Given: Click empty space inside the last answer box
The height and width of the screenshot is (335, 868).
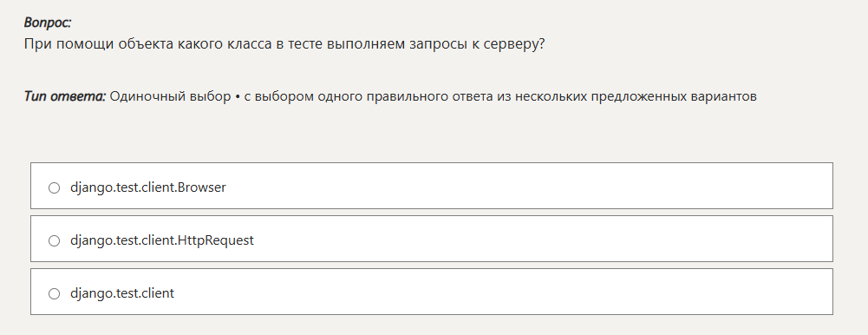Looking at the screenshot, I should coord(499,292).
